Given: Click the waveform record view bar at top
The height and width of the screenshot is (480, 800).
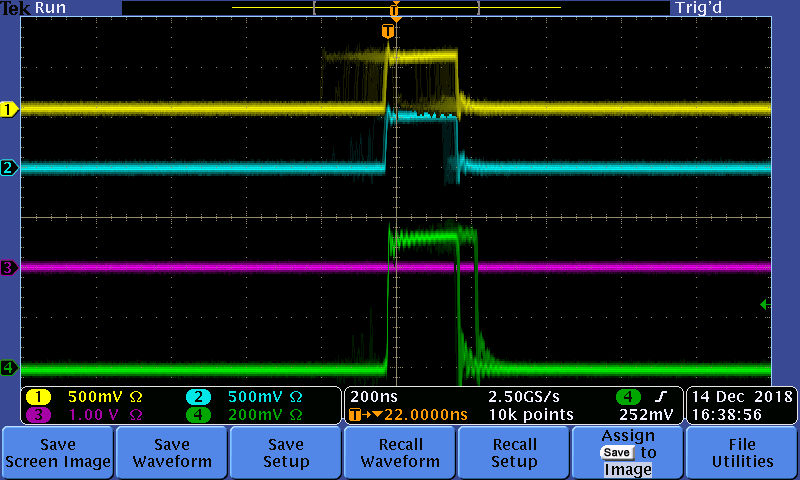Looking at the screenshot, I should [395, 8].
